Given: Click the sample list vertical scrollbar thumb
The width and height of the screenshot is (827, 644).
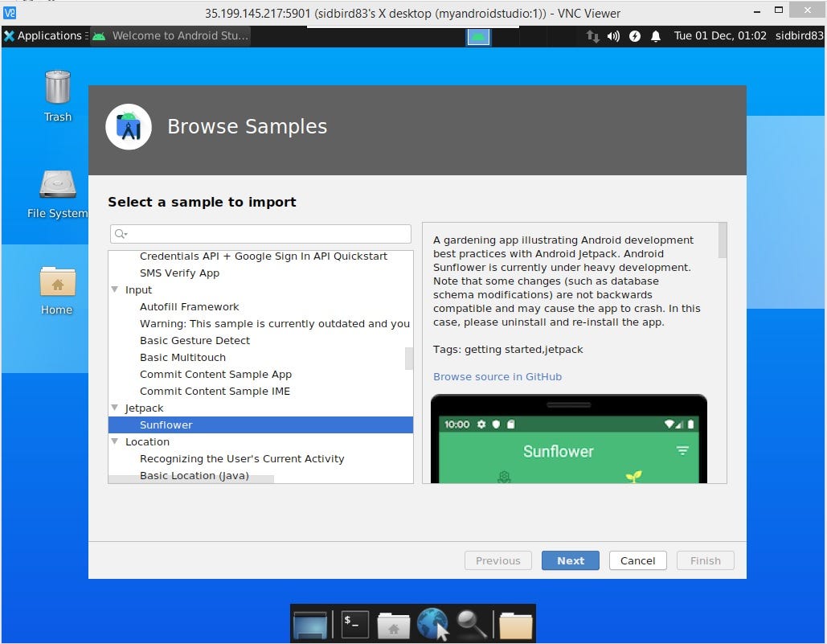Looking at the screenshot, I should pyautogui.click(x=409, y=359).
